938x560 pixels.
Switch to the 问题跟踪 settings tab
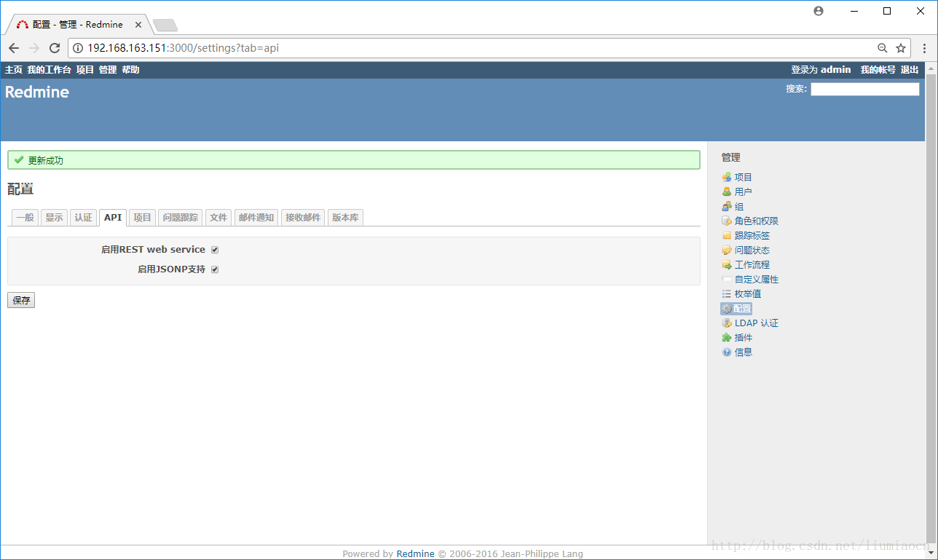point(180,218)
